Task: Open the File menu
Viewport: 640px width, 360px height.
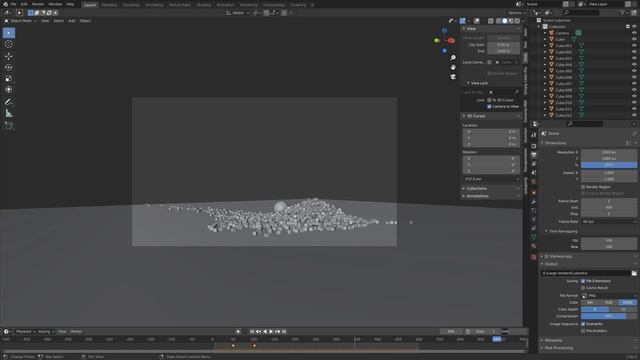Action: click(13, 4)
